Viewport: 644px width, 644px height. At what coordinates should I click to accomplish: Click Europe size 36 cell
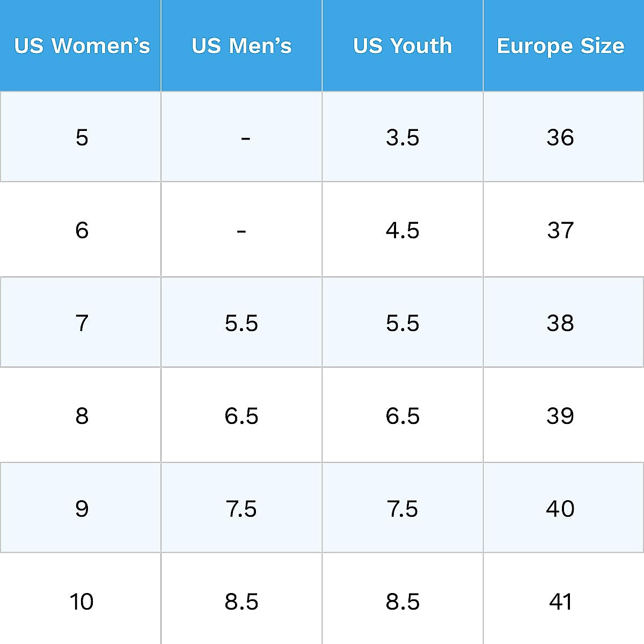click(560, 137)
